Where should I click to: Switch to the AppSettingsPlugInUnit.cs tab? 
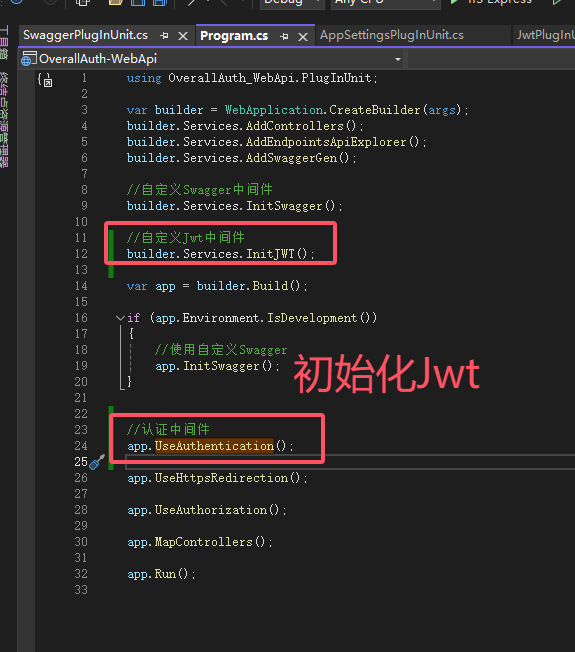(x=392, y=35)
